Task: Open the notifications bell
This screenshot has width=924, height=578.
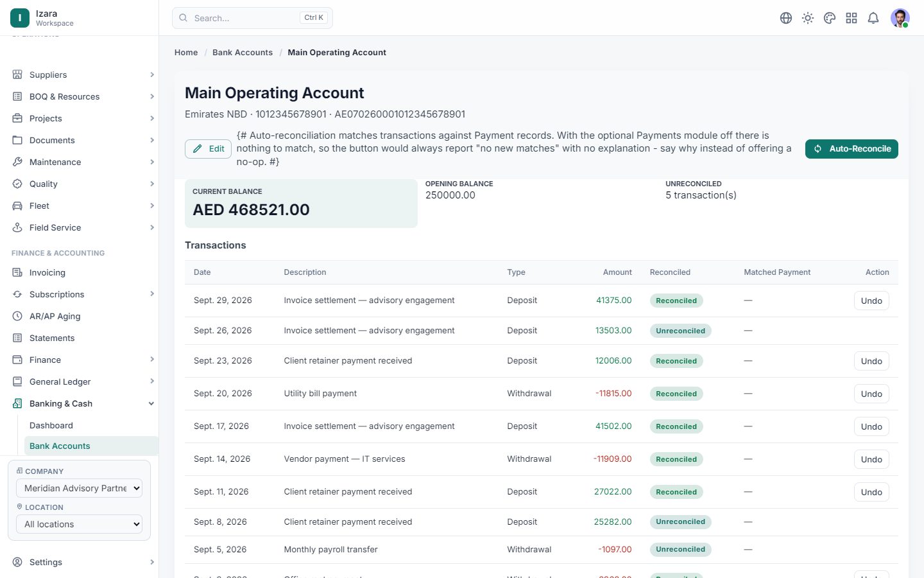Action: coord(873,18)
